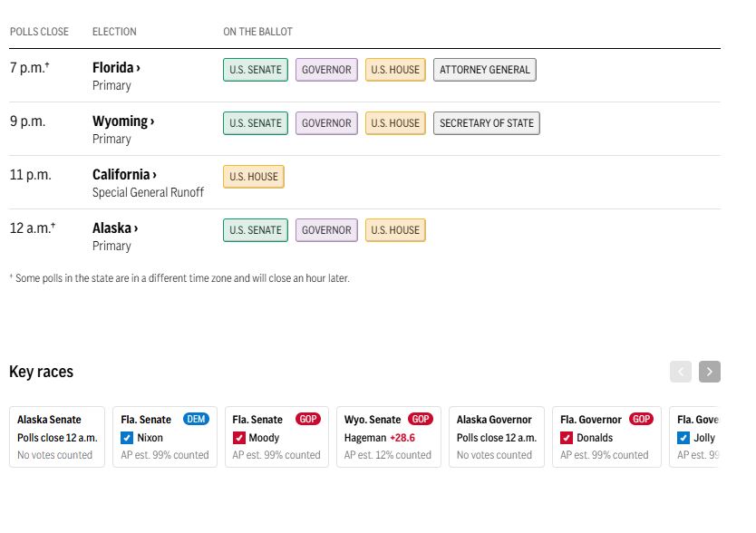756x533 pixels.
Task: Click the GOP badge on Fla. Governor card
Action: pos(641,419)
